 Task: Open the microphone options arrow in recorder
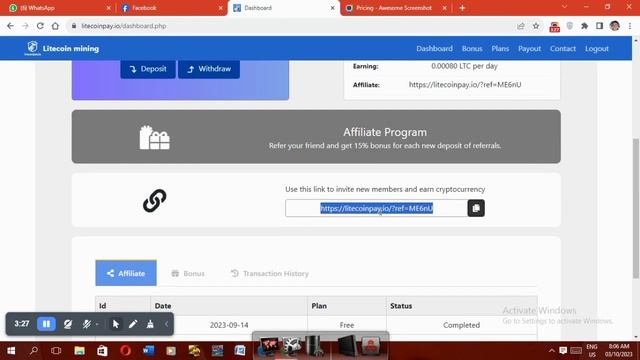(97, 324)
